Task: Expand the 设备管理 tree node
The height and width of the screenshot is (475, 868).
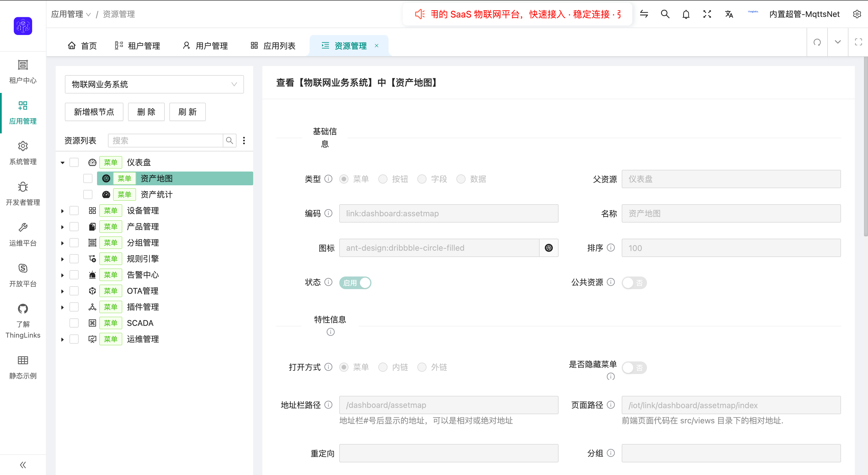Action: click(x=62, y=211)
